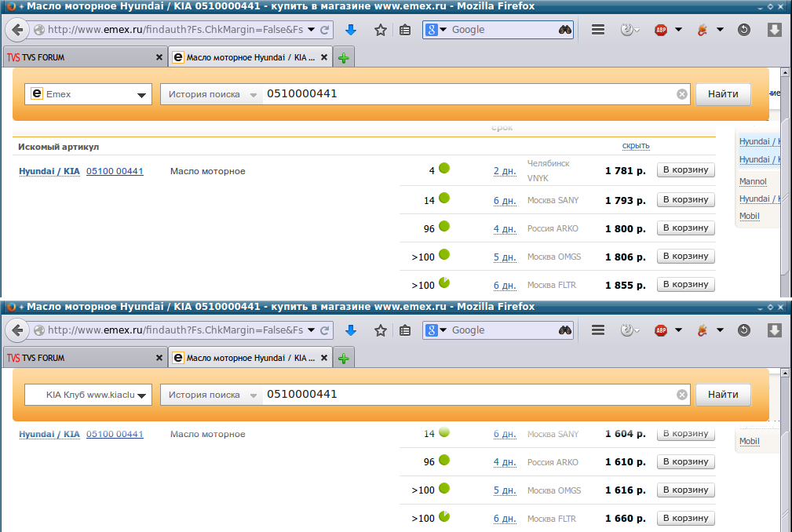The width and height of the screenshot is (792, 532).
Task: Open Adblock Plus dropdown arrow in top window
Action: pos(678,30)
